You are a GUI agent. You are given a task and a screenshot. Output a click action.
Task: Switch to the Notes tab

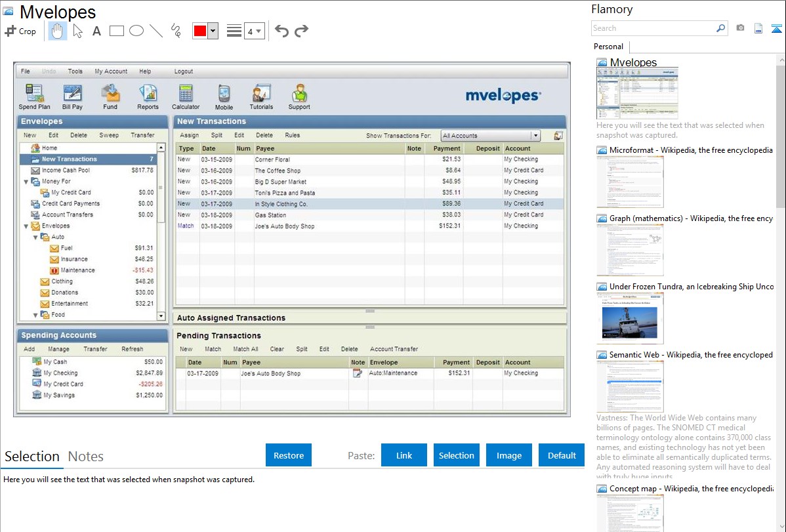(x=86, y=457)
